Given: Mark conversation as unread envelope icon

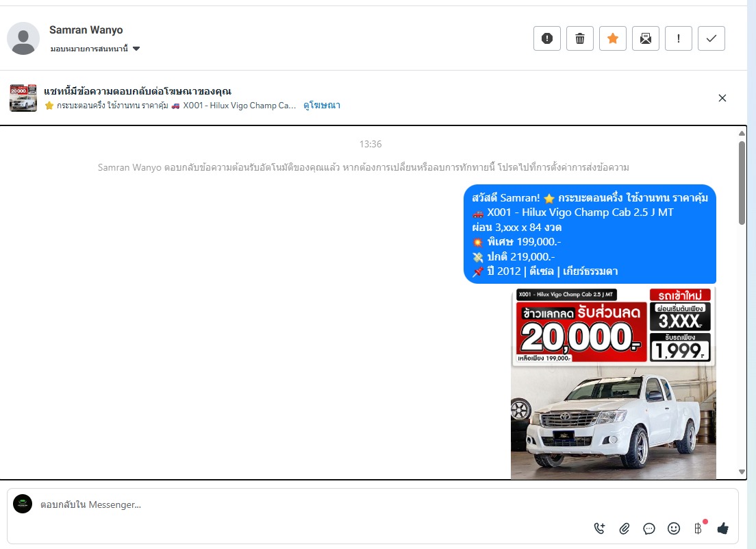Looking at the screenshot, I should (x=646, y=38).
